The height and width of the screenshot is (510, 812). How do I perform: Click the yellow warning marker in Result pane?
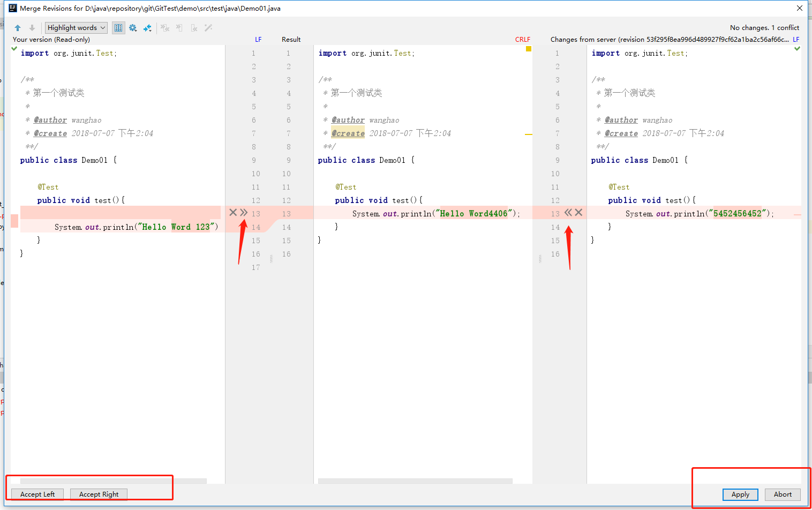pyautogui.click(x=529, y=49)
